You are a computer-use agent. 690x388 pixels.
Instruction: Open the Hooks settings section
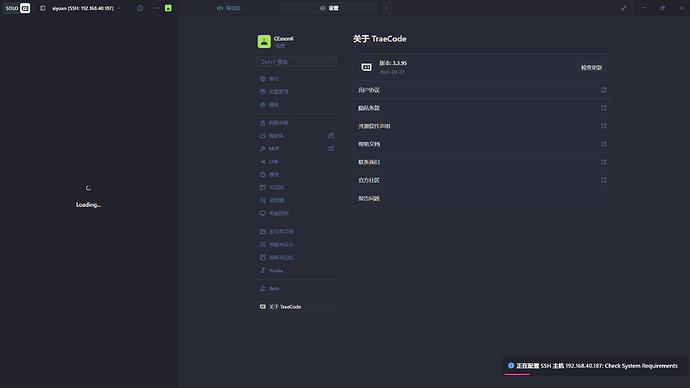pos(297,270)
